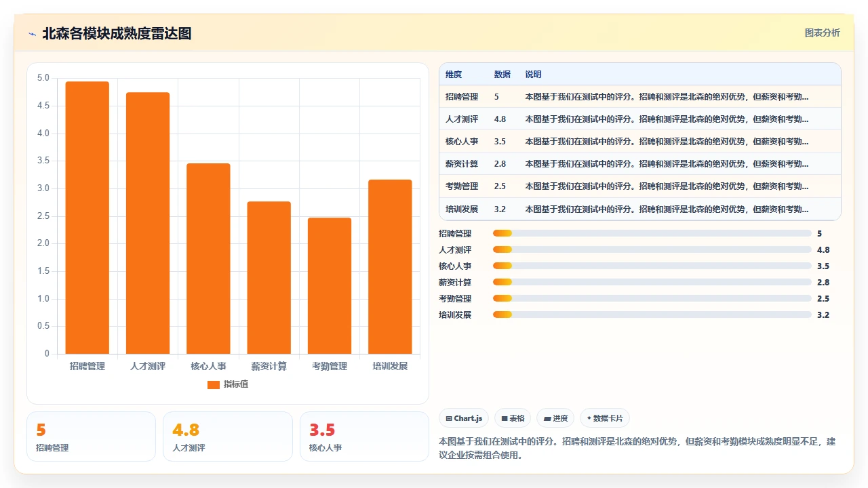The width and height of the screenshot is (868, 488).
Task: Click the 招聘管理 progress bar
Action: coord(652,233)
